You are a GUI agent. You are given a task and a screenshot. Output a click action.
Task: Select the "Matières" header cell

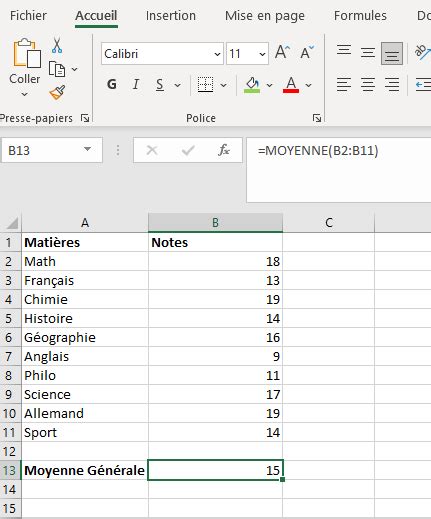85,242
